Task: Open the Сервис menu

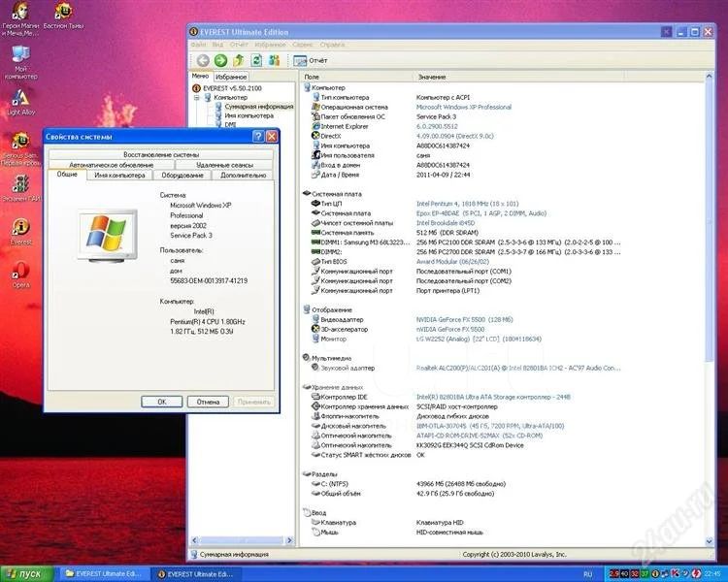Action: click(x=303, y=45)
